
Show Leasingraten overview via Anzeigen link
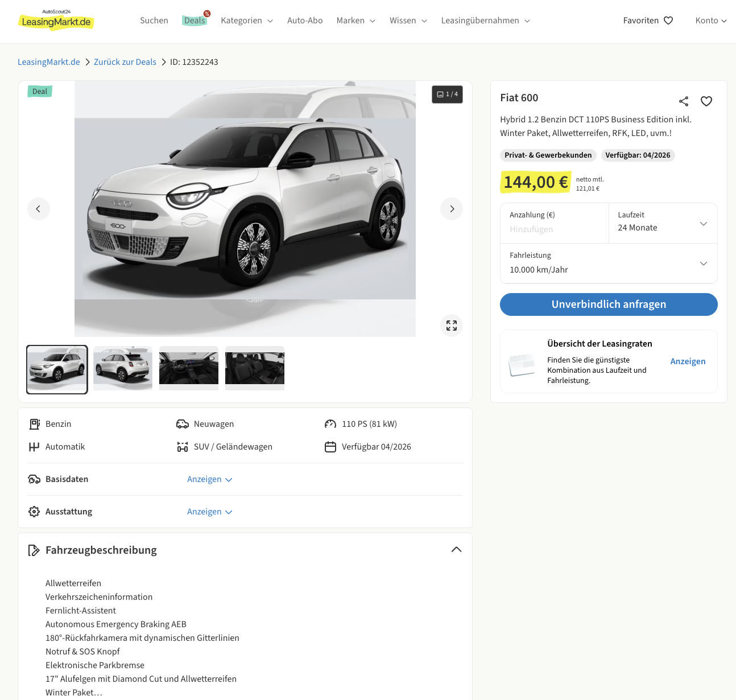click(687, 361)
